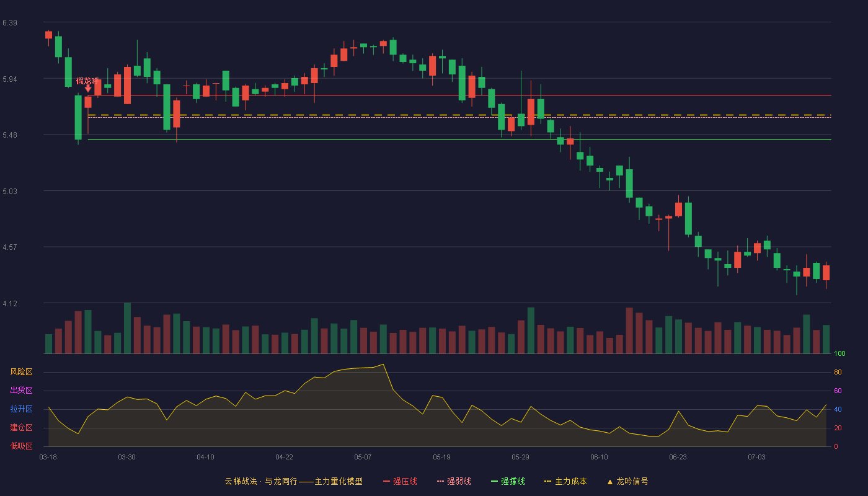Select the 拉升区 zone label
868x496 pixels.
[21, 409]
